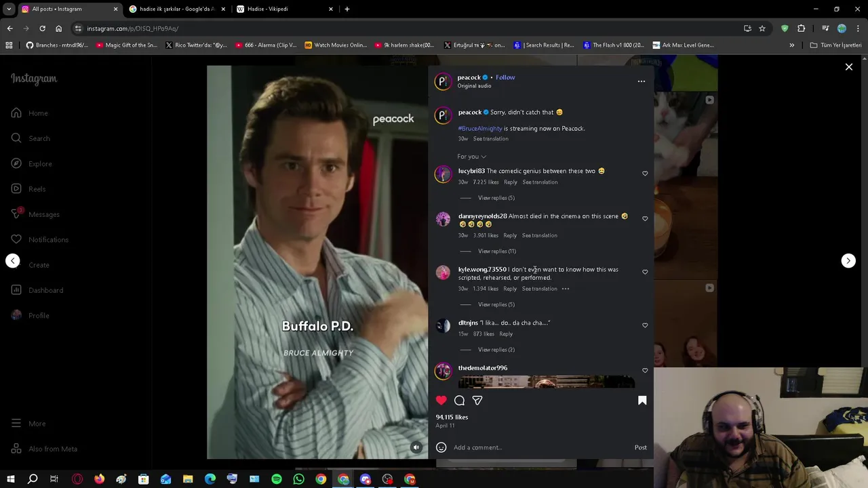Screen dimensions: 868x488
Task: Like kyle.wong.73550's comment
Action: (x=645, y=272)
